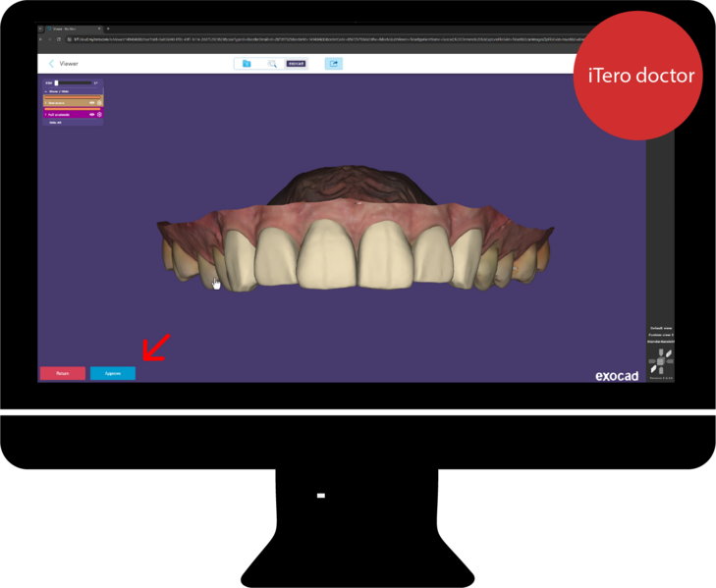This screenshot has width=716, height=588.
Task: Click the browser back arrow
Action: click(40, 39)
